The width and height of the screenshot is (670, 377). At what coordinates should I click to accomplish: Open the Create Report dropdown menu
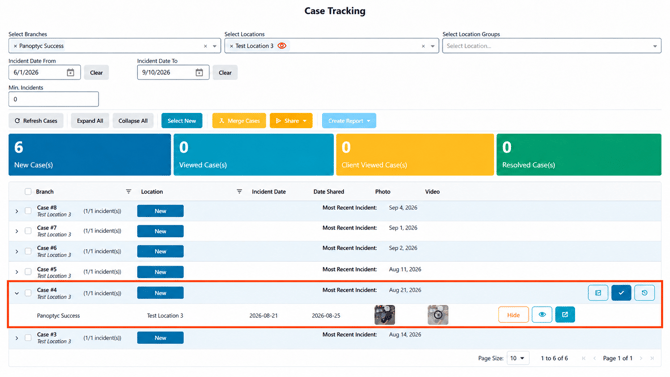click(349, 121)
